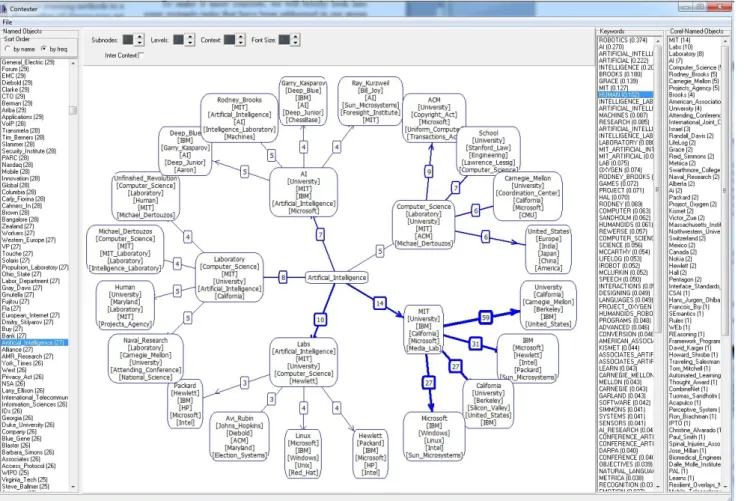Click Named Objects list scroll-up arrow
Image resolution: width=744 pixels, height=501 pixels.
73,63
